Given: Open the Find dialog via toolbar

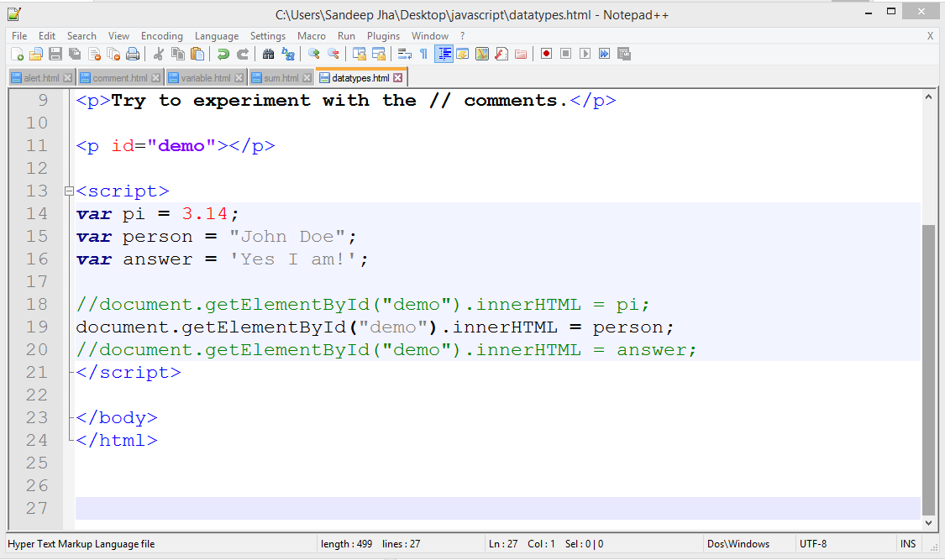Looking at the screenshot, I should (x=268, y=53).
